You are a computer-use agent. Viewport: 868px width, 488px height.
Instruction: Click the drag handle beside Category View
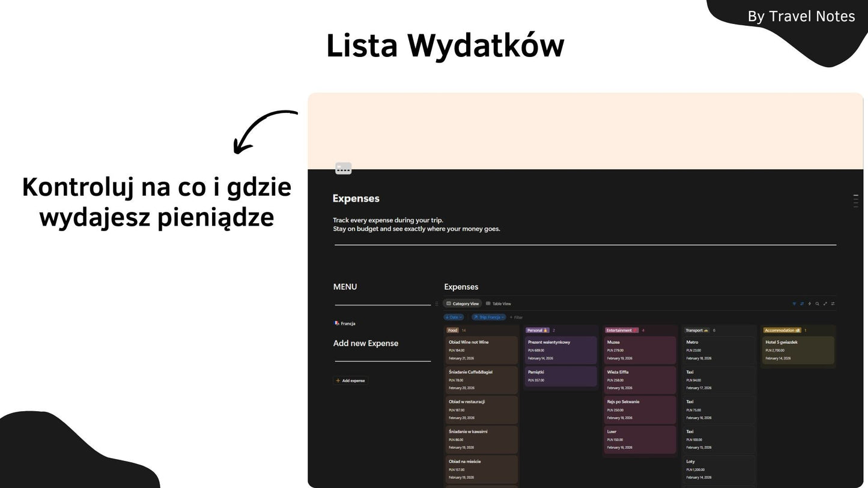tap(437, 304)
